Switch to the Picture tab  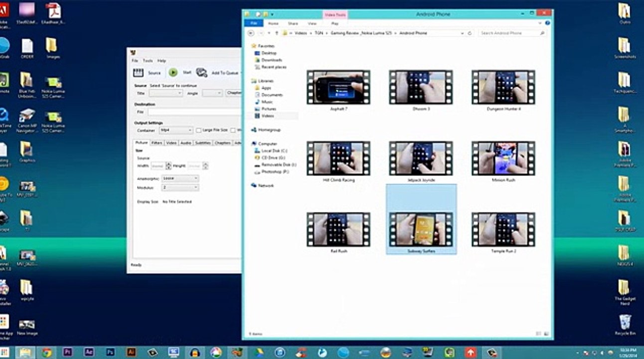click(x=142, y=143)
